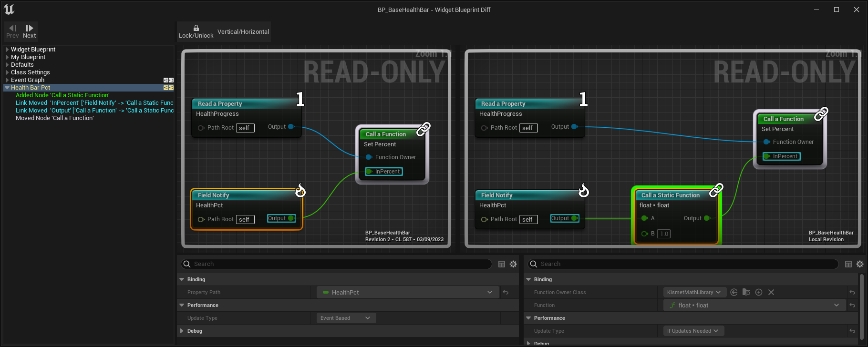Open the KismetMathLibrary class dropdown

pyautogui.click(x=694, y=293)
